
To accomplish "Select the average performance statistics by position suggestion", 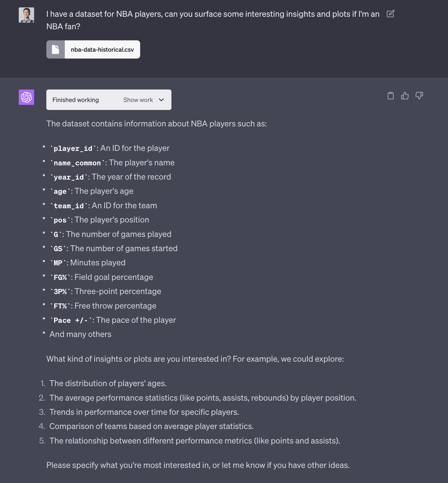I will coord(203,398).
